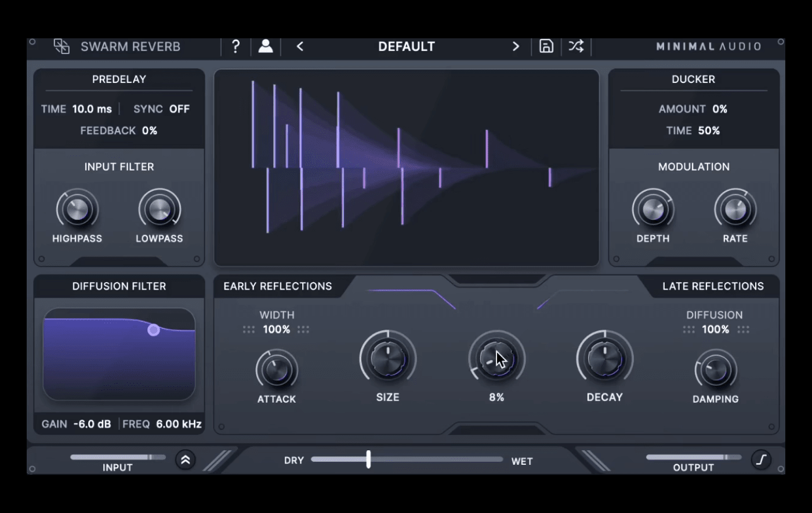Screen dimensions: 812x513
Task: Click the input boost double-chevron icon
Action: pyautogui.click(x=186, y=460)
